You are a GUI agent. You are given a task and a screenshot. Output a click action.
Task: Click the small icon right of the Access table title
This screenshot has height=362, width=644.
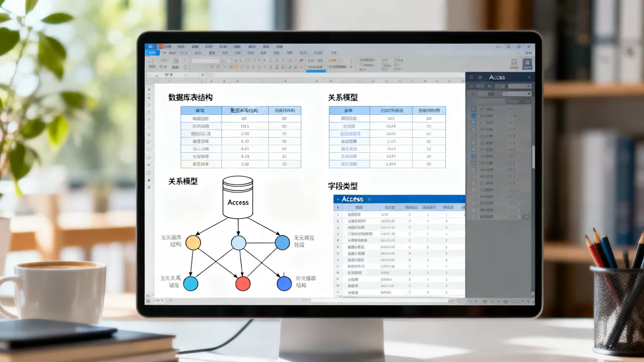click(x=368, y=199)
